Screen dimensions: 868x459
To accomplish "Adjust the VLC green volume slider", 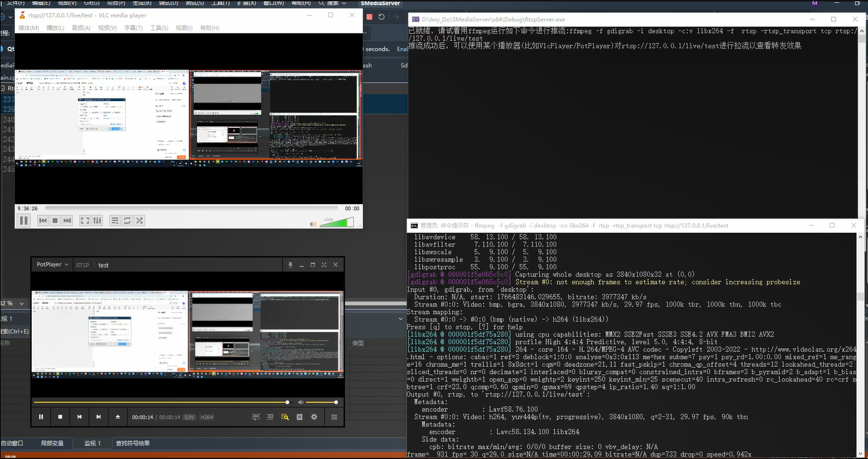I will 337,222.
